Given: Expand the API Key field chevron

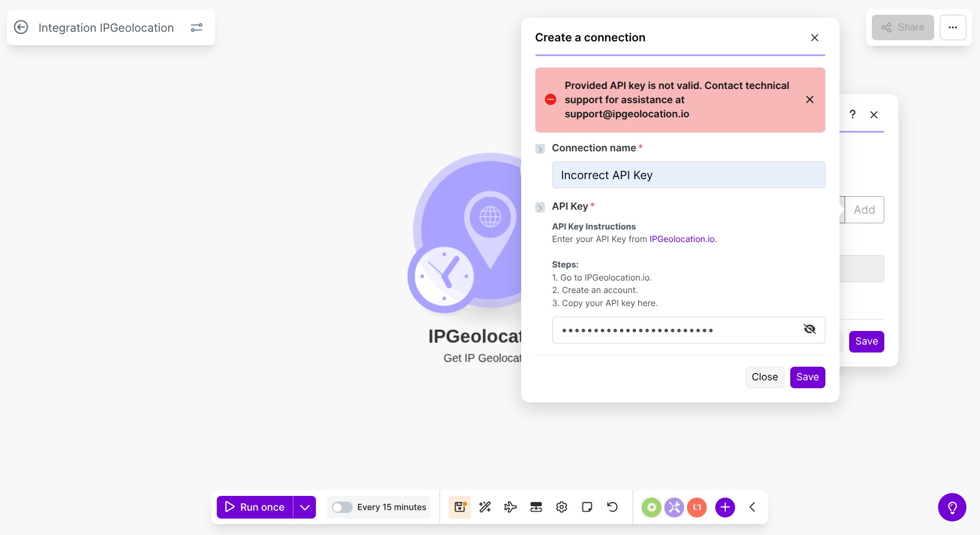Looking at the screenshot, I should [540, 207].
